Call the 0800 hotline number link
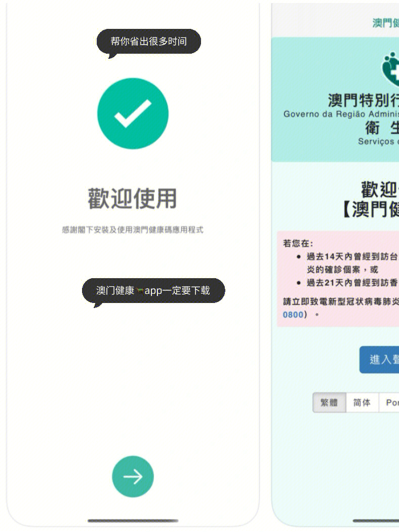The width and height of the screenshot is (399, 532). pos(293,315)
